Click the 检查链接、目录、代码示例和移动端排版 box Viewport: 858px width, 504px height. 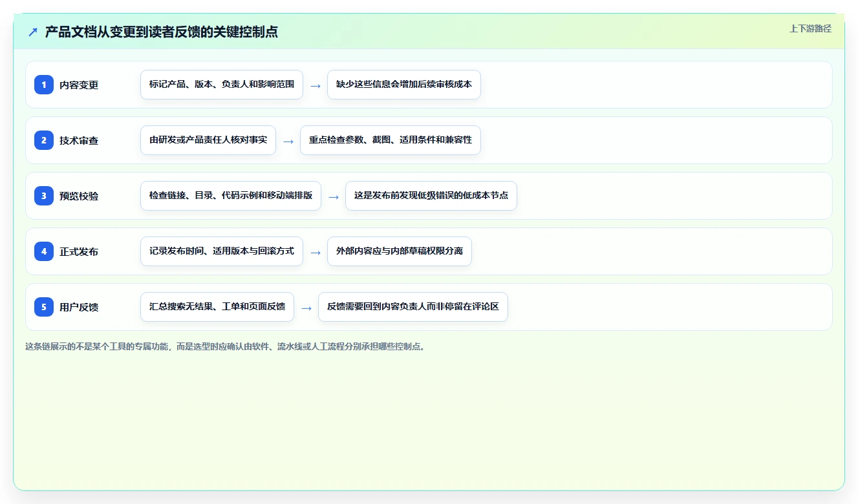pos(231,196)
